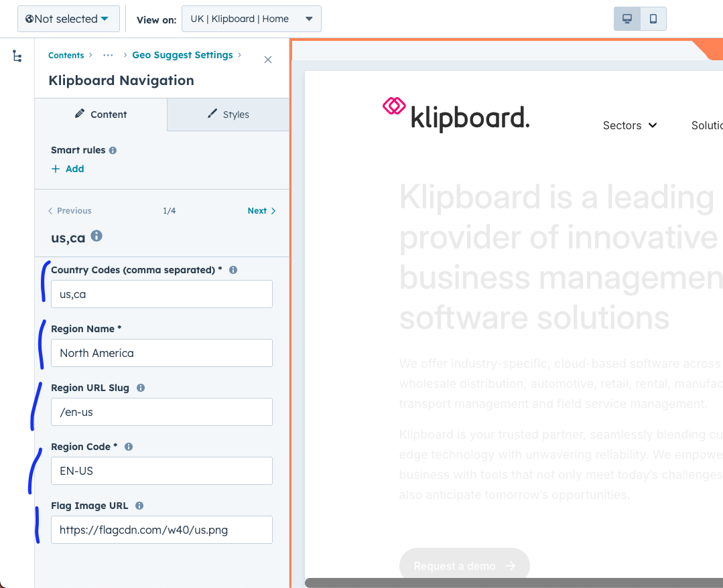Click Country Codes input field

coord(162,294)
